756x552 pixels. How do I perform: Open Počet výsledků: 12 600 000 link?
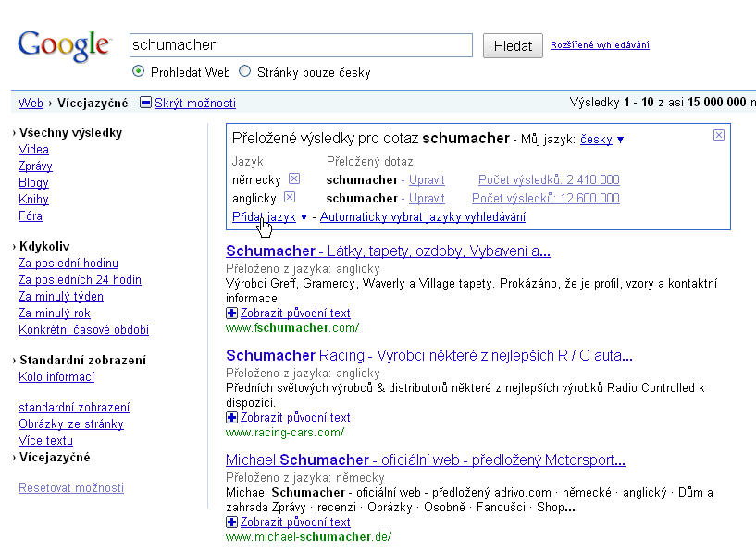tap(546, 199)
